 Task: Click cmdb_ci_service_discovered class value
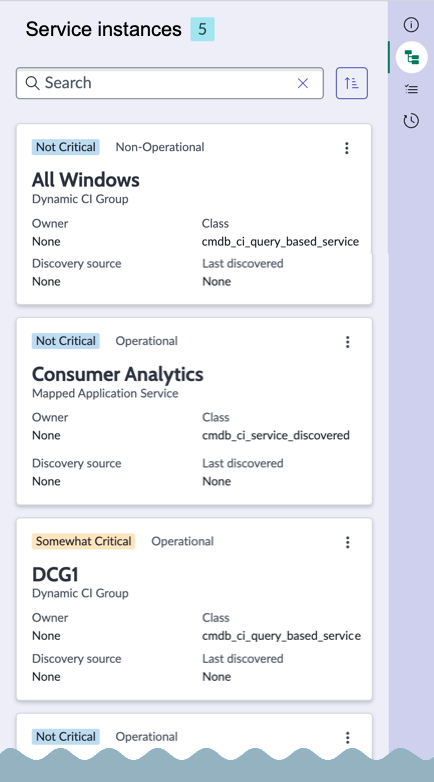coord(276,435)
